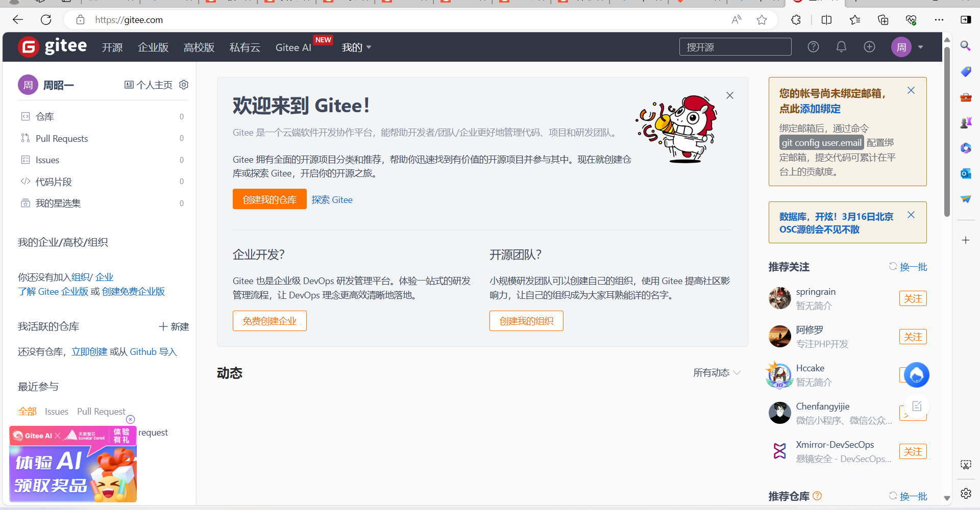Open the 高校版 menu
Screen dimensions: 980x510
[199, 47]
